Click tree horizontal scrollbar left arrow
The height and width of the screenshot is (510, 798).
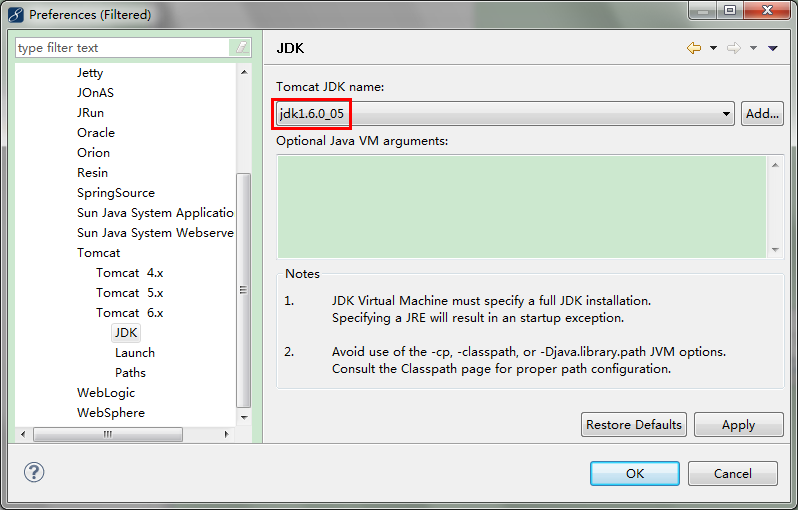tap(23, 434)
